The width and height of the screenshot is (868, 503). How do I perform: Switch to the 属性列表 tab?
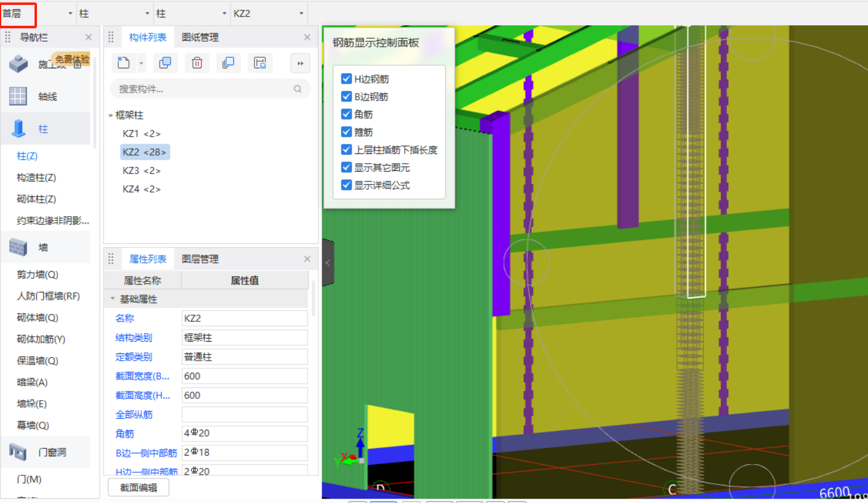148,259
